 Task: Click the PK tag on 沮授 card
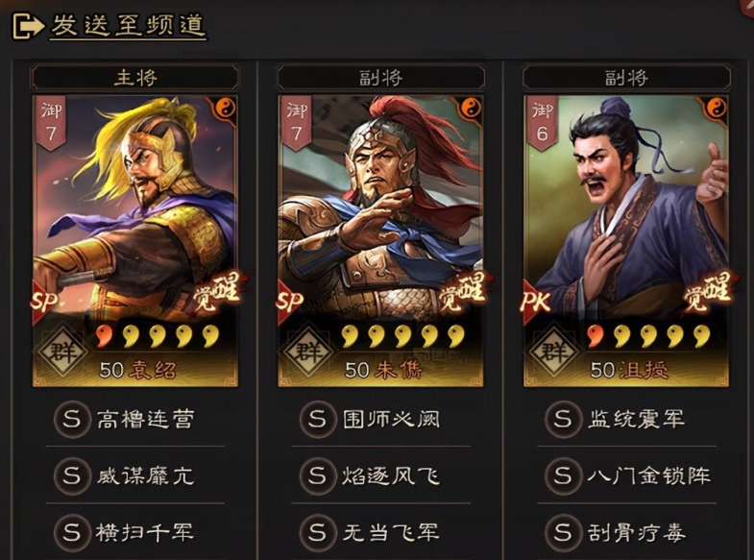tap(535, 302)
